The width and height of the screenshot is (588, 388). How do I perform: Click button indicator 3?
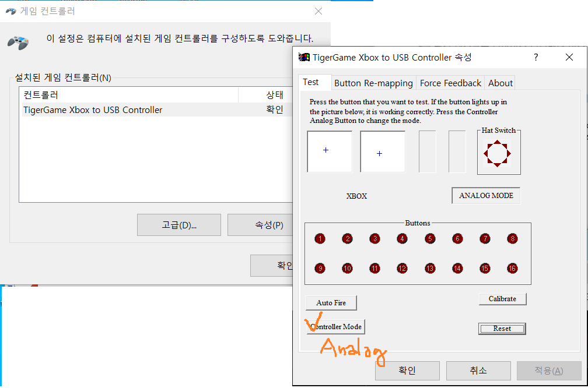pos(374,239)
